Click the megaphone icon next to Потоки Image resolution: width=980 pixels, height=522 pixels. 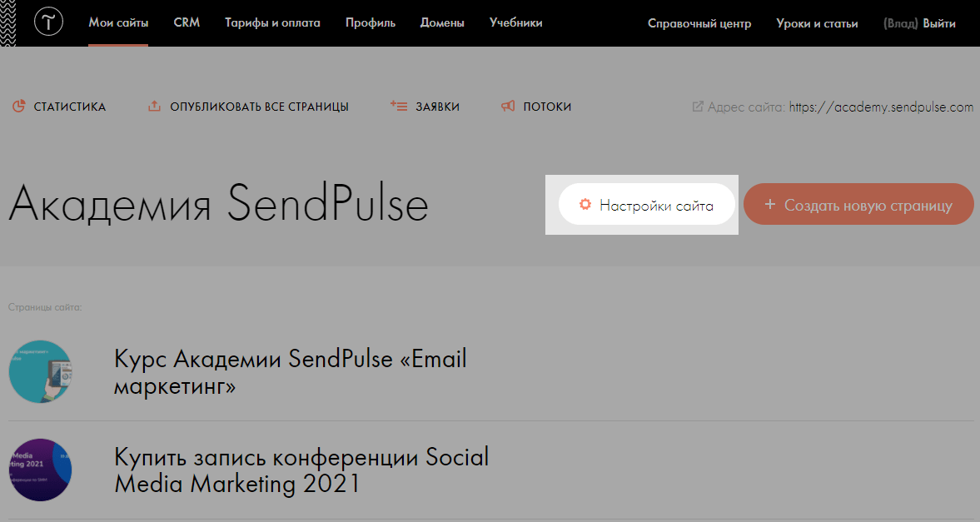coord(508,107)
